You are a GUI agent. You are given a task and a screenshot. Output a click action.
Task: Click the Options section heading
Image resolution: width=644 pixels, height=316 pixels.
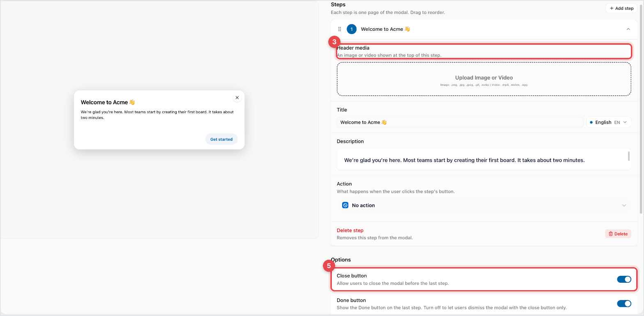341,260
